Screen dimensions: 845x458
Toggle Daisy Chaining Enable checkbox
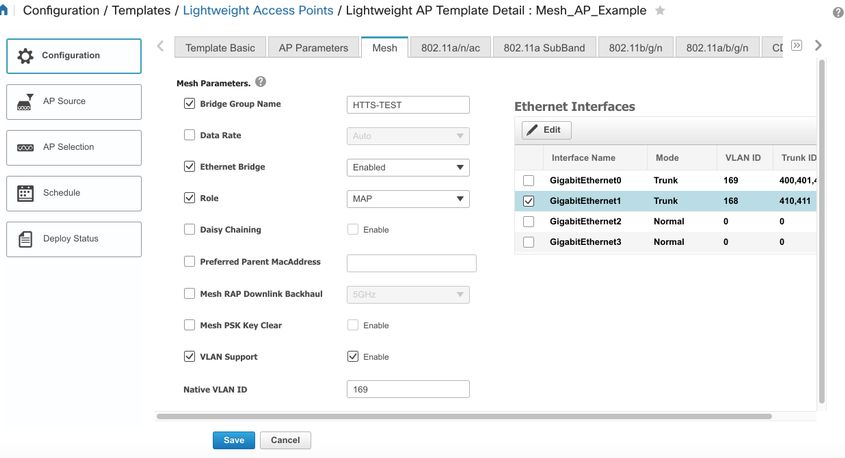pyautogui.click(x=352, y=230)
